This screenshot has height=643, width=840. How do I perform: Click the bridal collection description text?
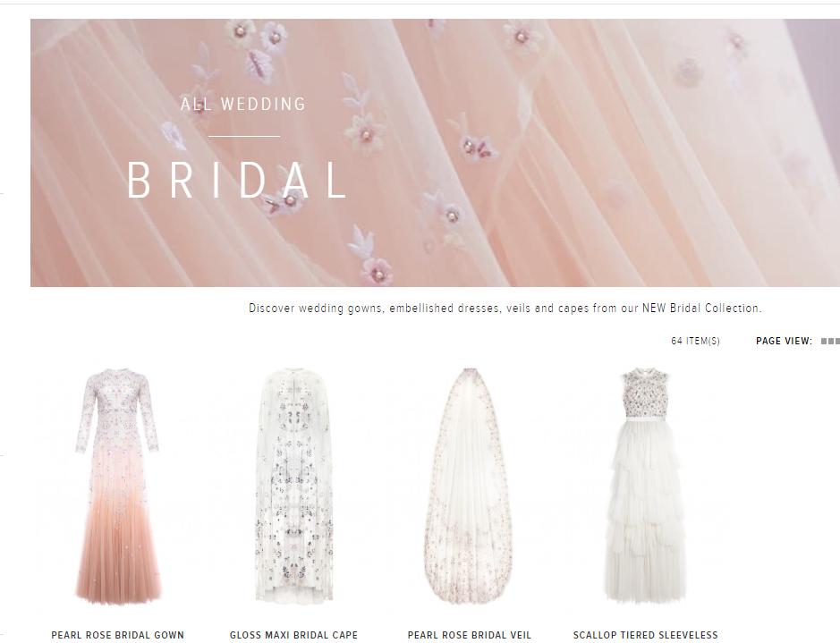505,309
